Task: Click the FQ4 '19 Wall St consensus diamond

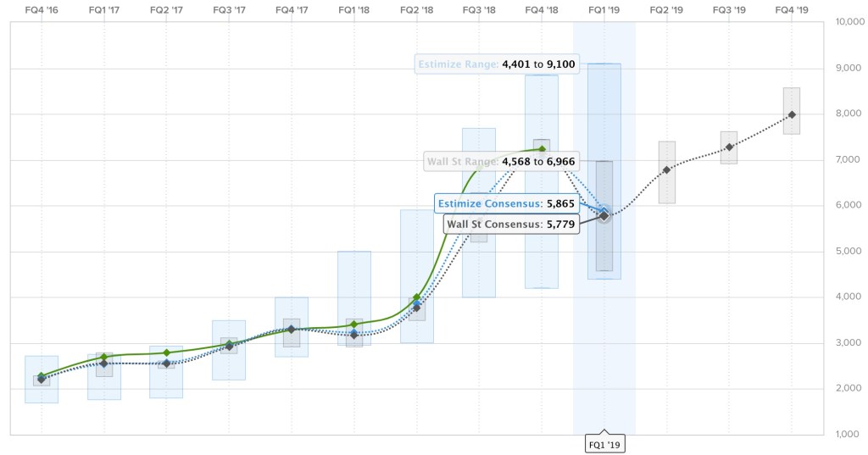Action: [792, 114]
